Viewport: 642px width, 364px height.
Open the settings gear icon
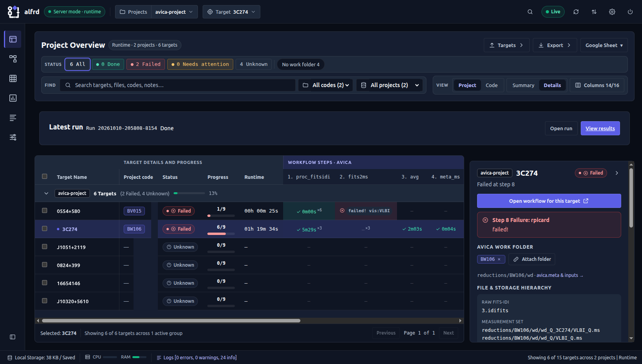(x=612, y=12)
